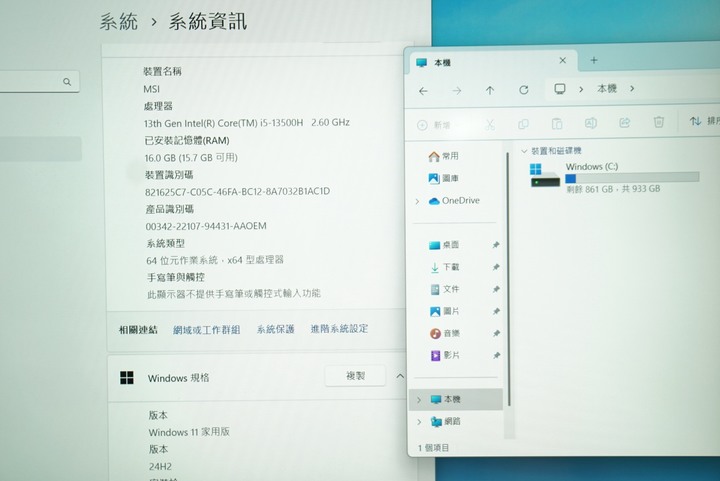Click the pin icon beside 音樂

496,333
